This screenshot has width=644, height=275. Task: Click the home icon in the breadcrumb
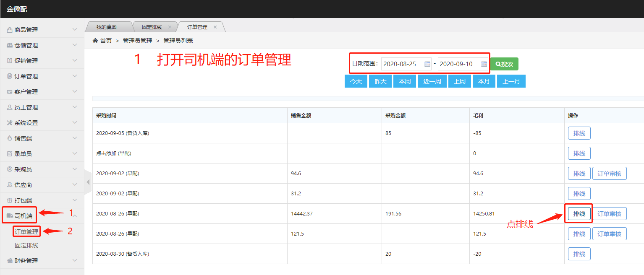pyautogui.click(x=95, y=41)
